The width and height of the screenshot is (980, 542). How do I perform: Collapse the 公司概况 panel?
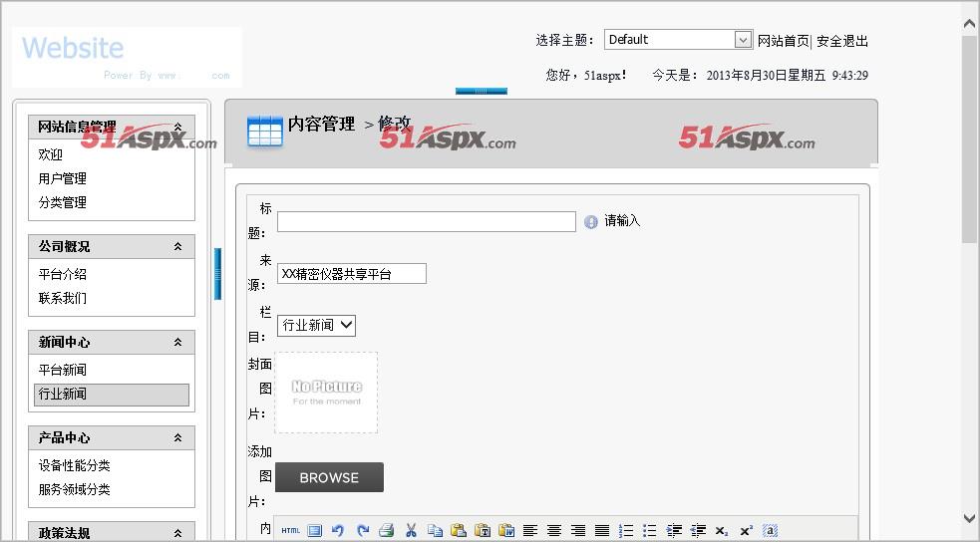(x=178, y=247)
